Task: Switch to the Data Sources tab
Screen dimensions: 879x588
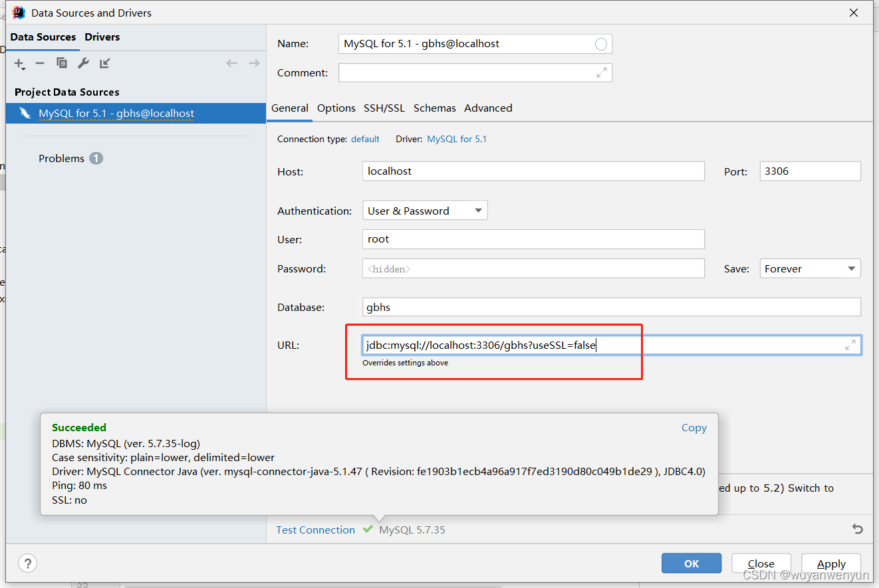Action: click(43, 37)
